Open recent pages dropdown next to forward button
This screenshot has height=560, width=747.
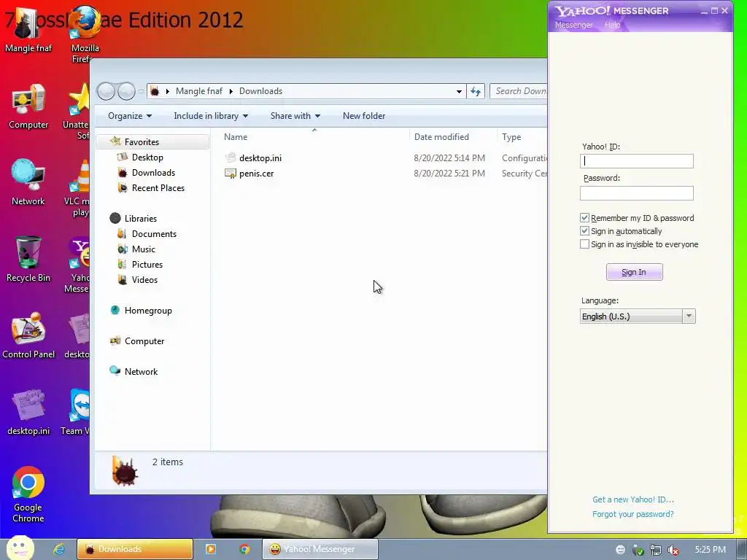click(x=141, y=91)
